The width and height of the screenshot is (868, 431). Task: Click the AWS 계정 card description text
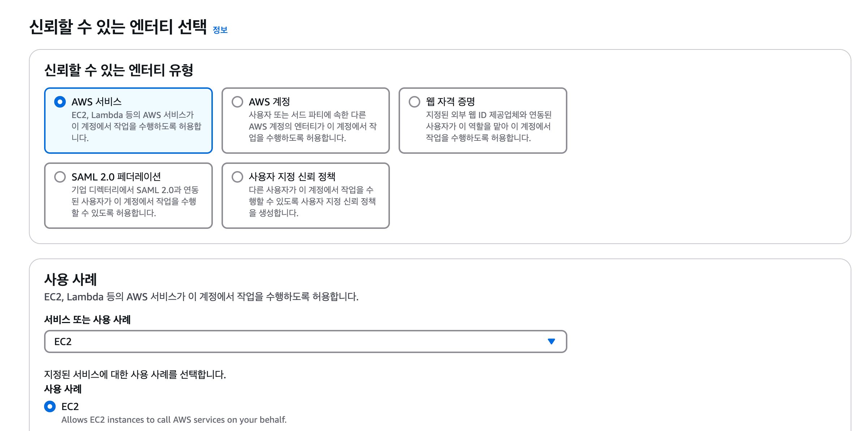[x=313, y=126]
